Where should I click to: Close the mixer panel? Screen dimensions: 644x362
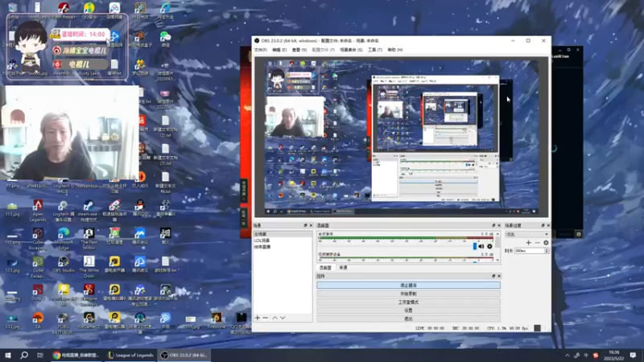pyautogui.click(x=499, y=225)
